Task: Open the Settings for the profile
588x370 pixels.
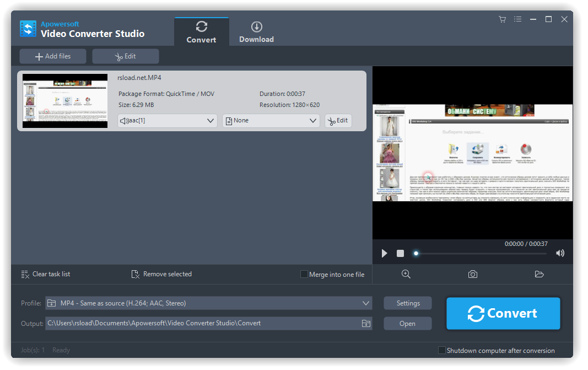Action: 408,303
